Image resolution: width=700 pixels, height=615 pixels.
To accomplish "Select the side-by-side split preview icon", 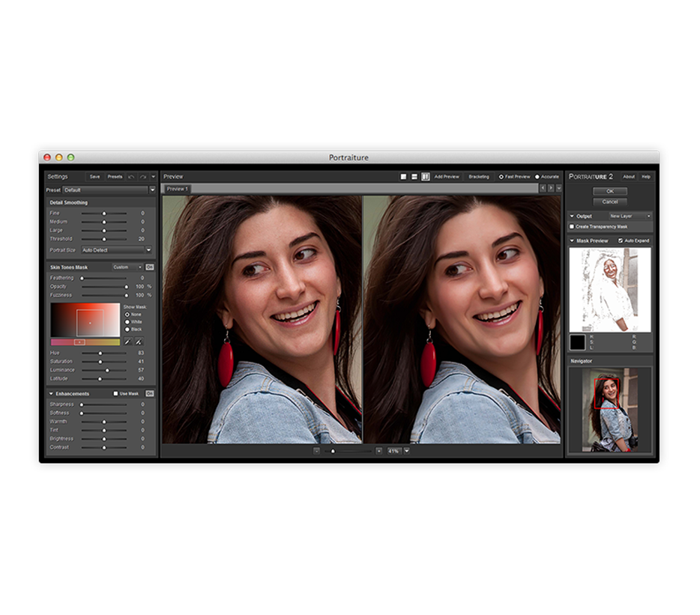I will tap(425, 177).
